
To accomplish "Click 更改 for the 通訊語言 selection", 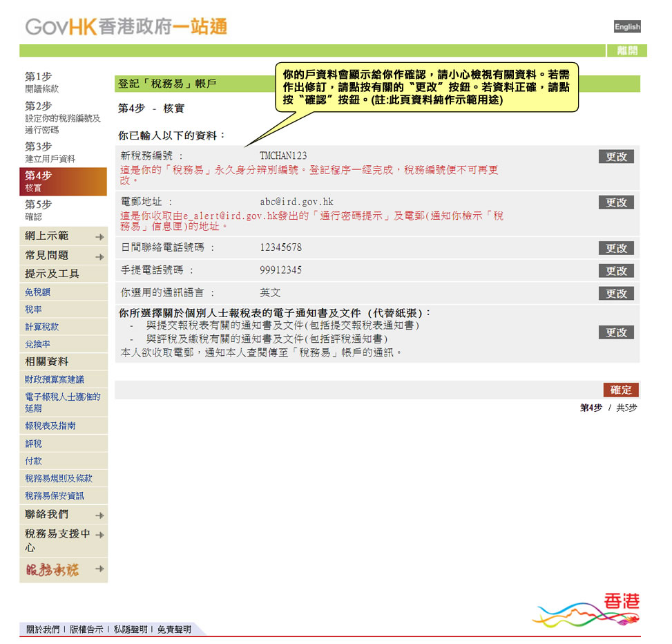I will [615, 293].
